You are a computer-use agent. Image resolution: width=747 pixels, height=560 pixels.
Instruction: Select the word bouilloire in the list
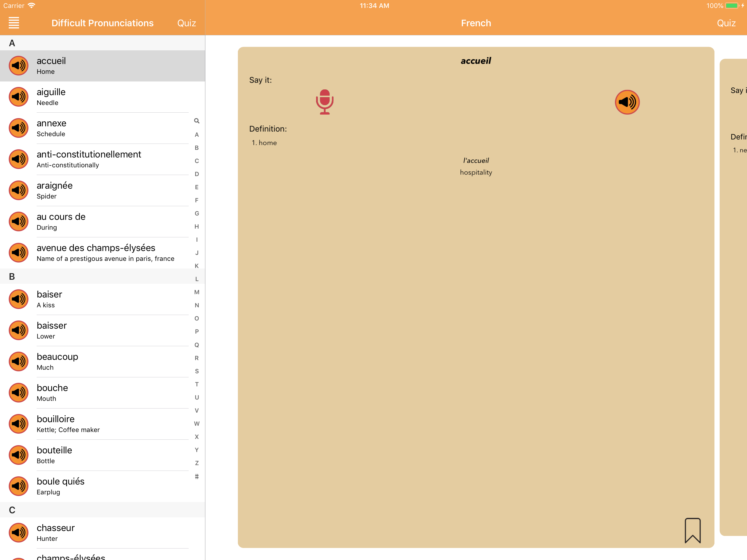(102, 424)
